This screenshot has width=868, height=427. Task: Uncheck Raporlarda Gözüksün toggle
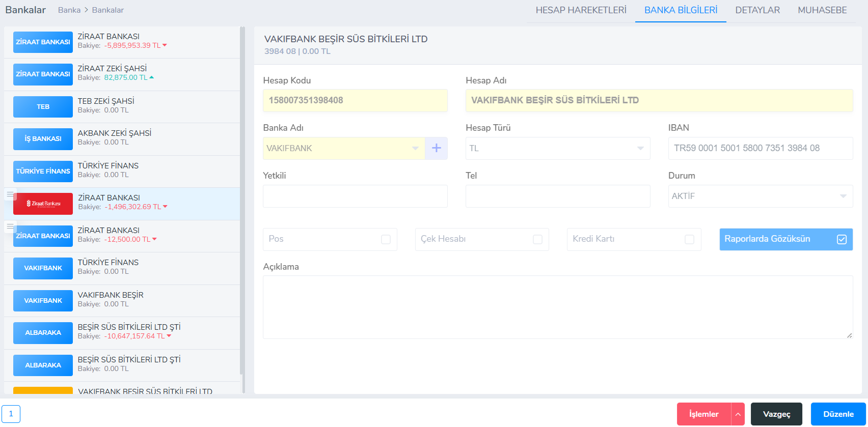(x=842, y=239)
